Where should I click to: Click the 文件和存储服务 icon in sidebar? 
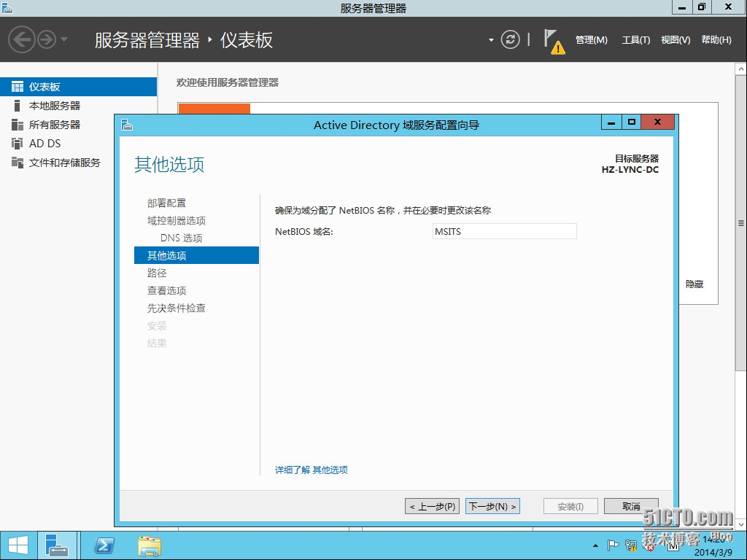pyautogui.click(x=18, y=163)
